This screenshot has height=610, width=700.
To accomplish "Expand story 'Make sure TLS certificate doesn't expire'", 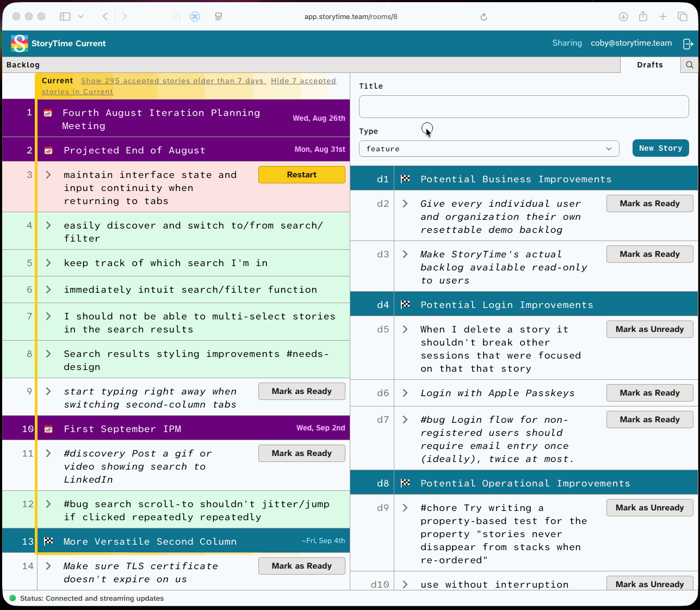I will [48, 566].
